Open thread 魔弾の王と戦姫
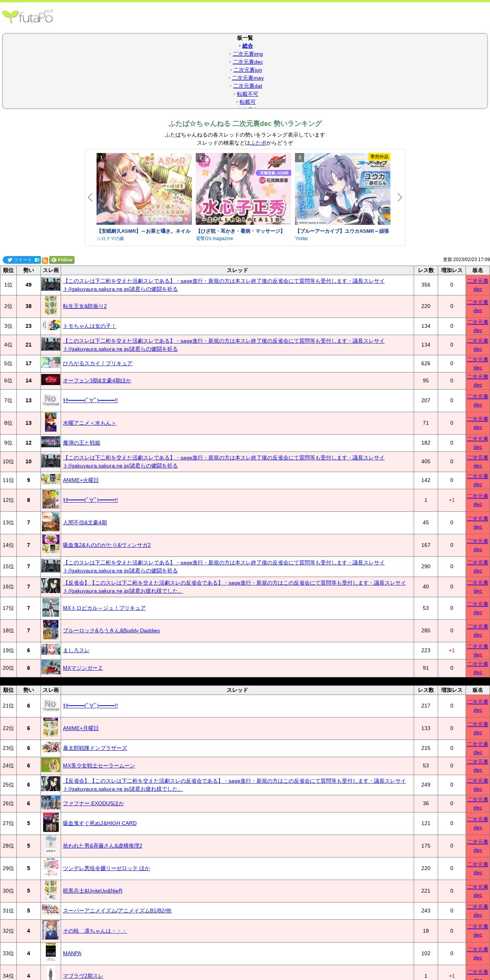Screen dimensions: 490x980 [82, 443]
